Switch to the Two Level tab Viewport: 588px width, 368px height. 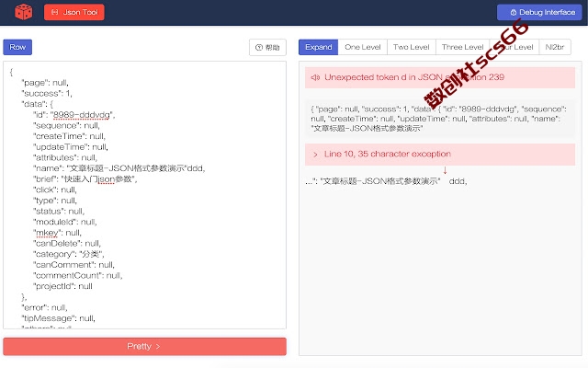tap(412, 47)
